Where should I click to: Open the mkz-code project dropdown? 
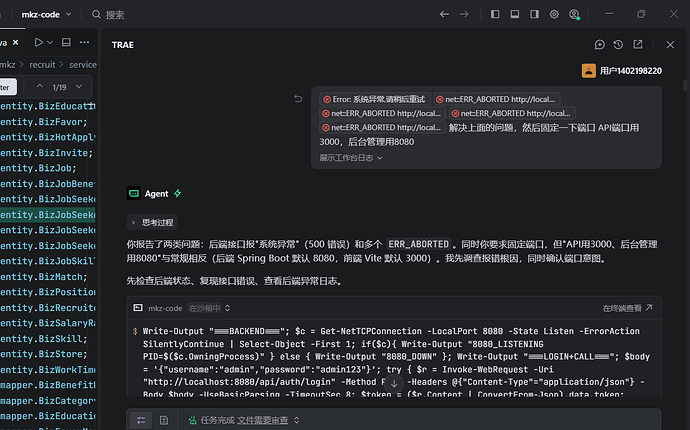pos(46,15)
